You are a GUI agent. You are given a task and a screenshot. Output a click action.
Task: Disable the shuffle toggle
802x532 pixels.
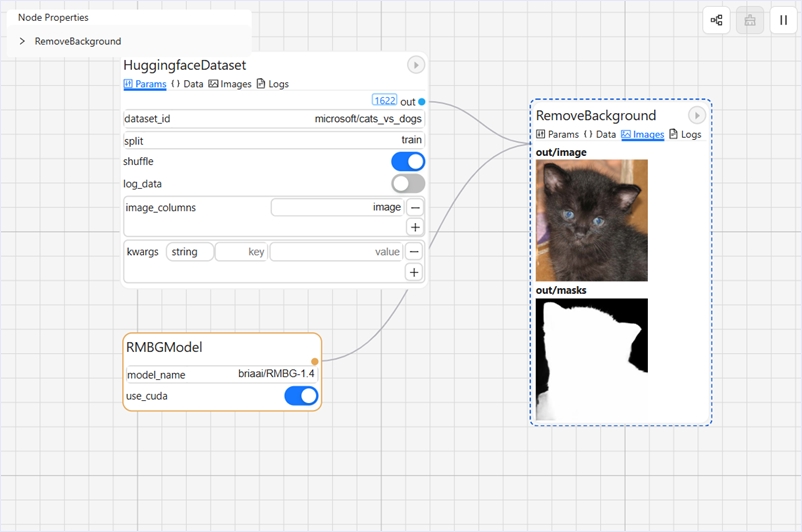408,162
